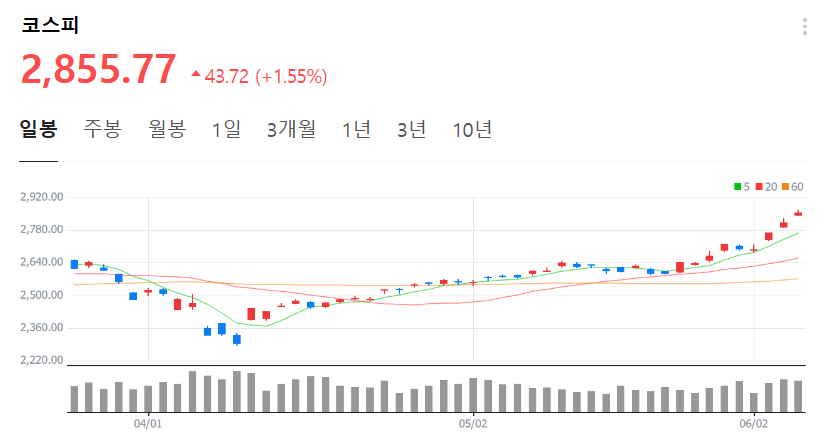Click the 2,920.00 y-axis label

tap(42, 197)
